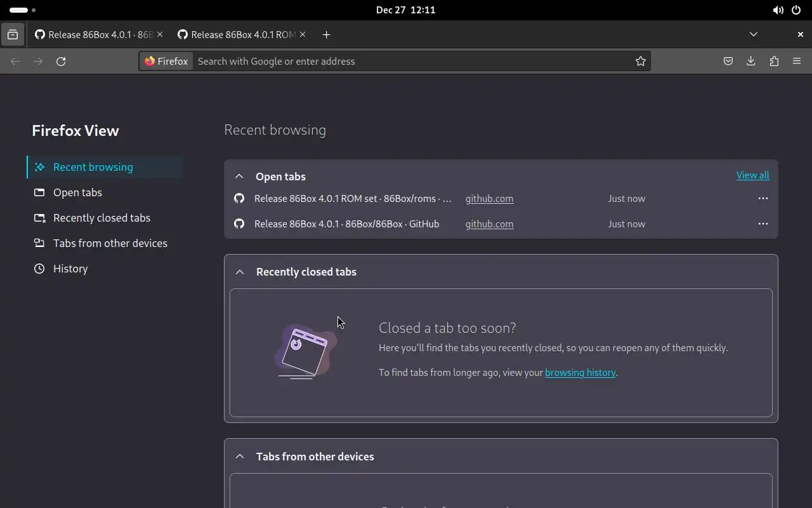Select Tabs from other devices in sidebar

105,243
